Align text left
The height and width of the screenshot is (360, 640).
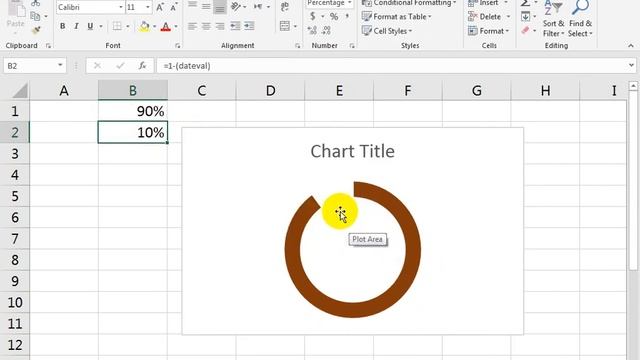(192, 26)
